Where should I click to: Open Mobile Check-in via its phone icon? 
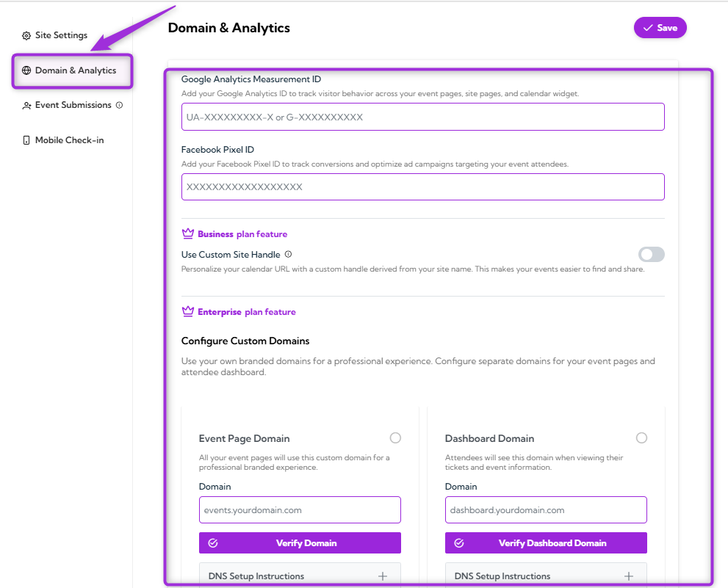(x=26, y=139)
